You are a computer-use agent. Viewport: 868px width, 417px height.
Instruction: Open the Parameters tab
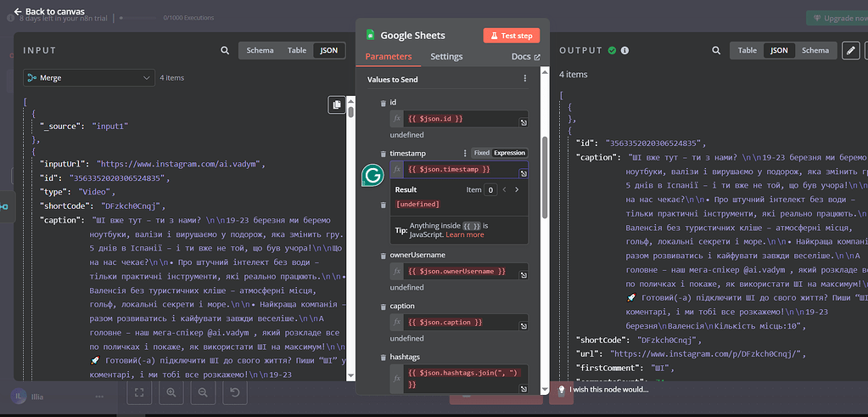[x=389, y=57]
